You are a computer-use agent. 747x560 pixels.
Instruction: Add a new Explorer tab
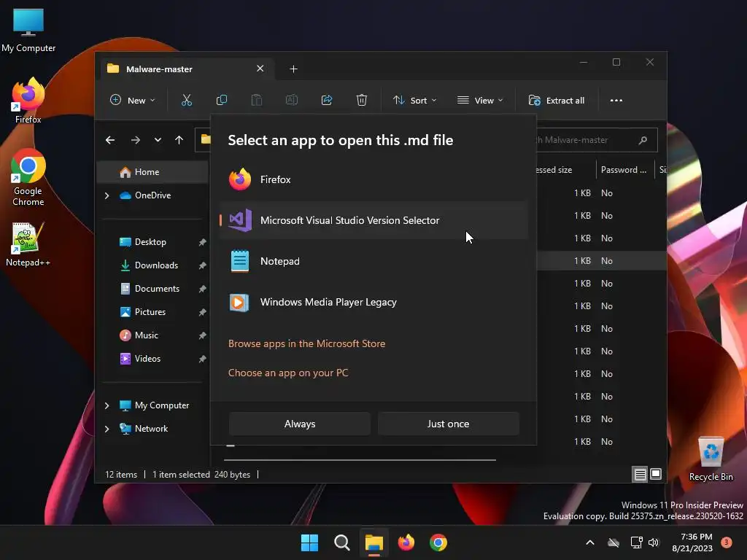click(x=293, y=69)
